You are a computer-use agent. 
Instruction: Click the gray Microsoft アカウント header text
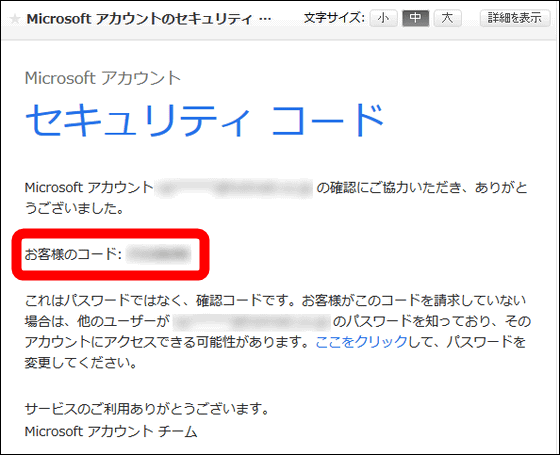click(103, 78)
